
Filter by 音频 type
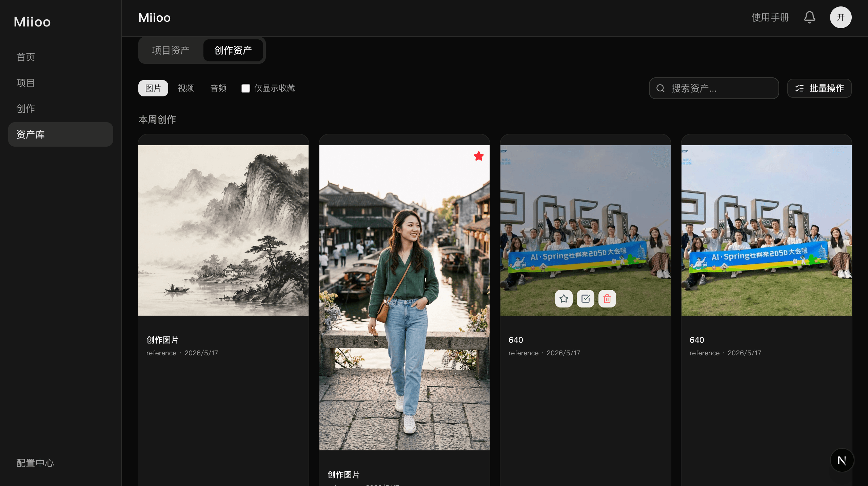coord(218,88)
